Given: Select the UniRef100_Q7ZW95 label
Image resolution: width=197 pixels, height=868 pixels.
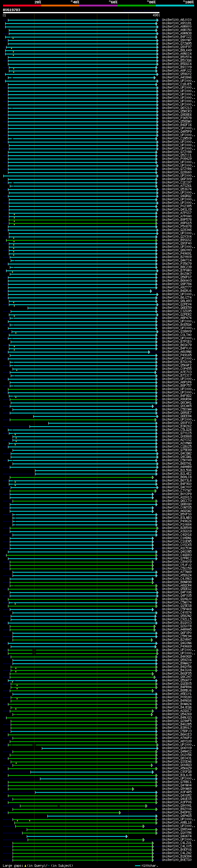Looking at the screenshot, I should [x=177, y=43].
